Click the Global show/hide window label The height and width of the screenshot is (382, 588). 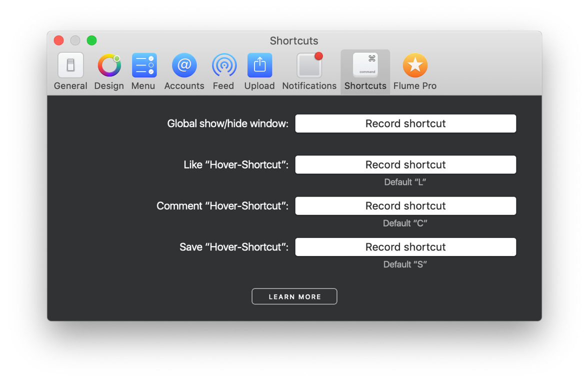point(227,123)
